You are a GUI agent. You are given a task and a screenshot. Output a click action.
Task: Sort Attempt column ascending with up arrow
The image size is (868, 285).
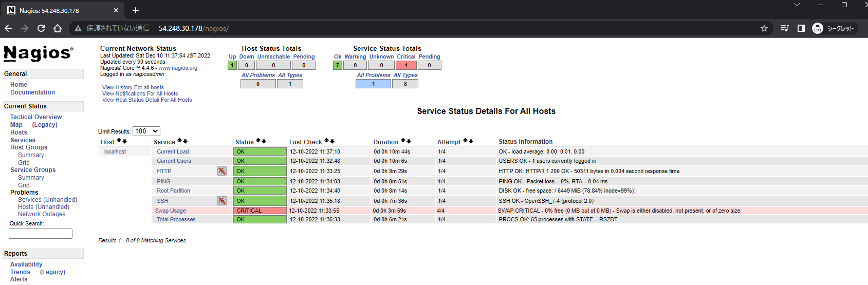click(x=466, y=141)
